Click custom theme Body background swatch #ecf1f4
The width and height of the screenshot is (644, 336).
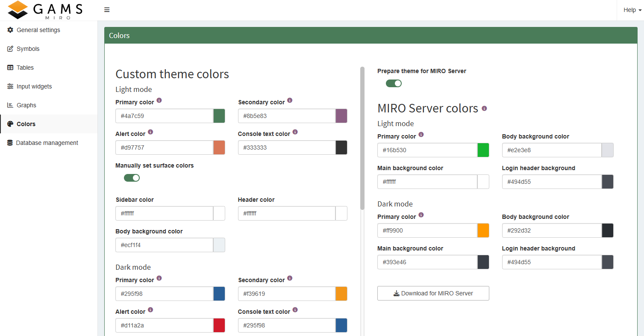pyautogui.click(x=219, y=245)
